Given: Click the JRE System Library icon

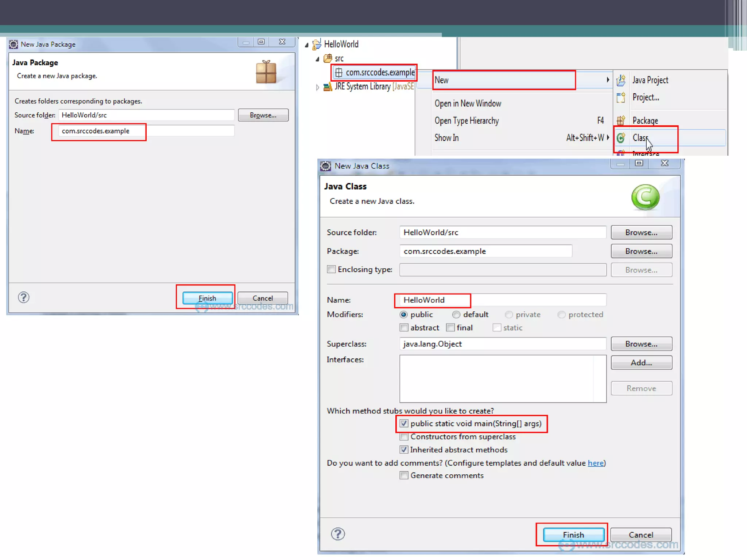Looking at the screenshot, I should tap(328, 87).
